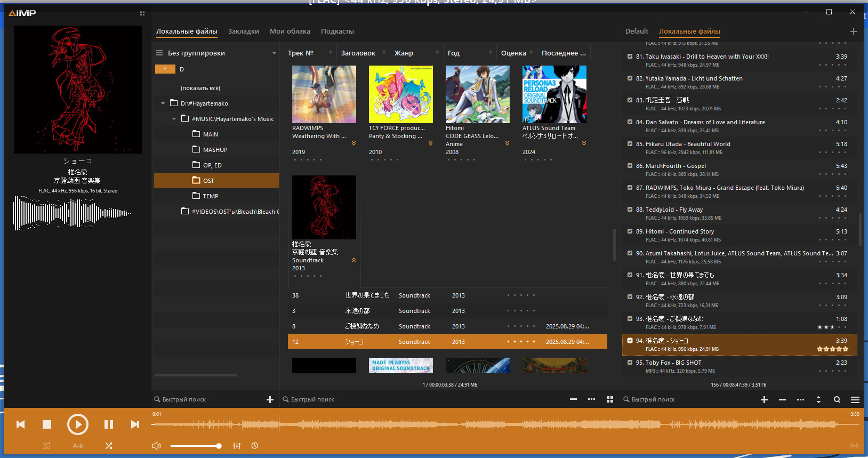868x458 pixels.
Task: Open the equalizer settings icon
Action: point(237,446)
